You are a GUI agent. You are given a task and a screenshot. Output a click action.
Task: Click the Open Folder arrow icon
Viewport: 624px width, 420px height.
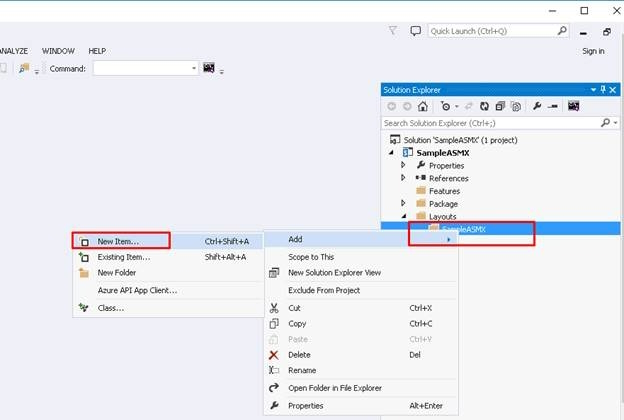(274, 387)
